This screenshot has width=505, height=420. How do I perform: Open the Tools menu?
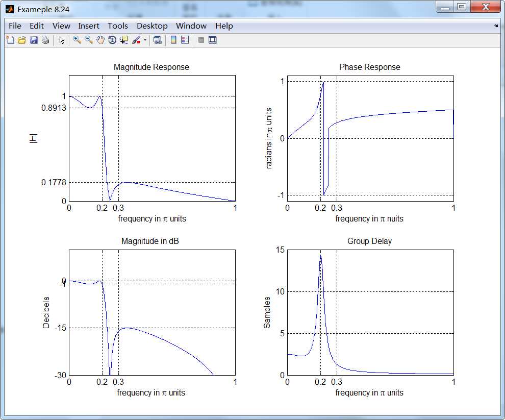coord(118,26)
